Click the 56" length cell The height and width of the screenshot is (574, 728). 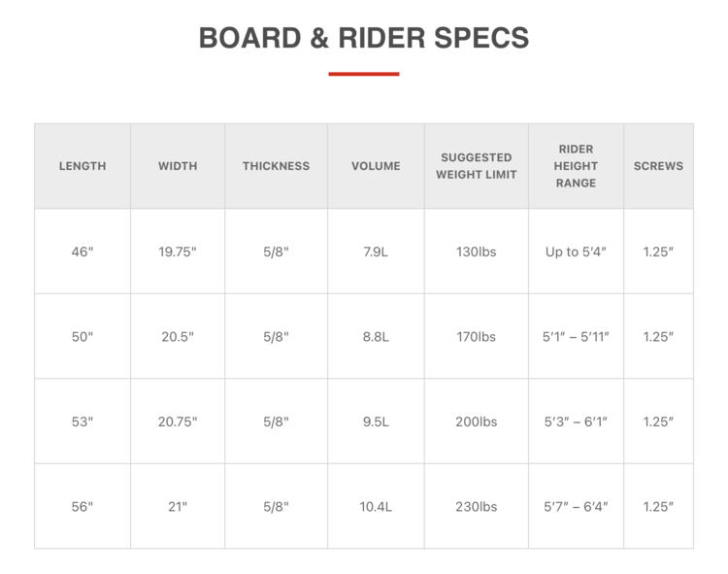click(x=83, y=506)
